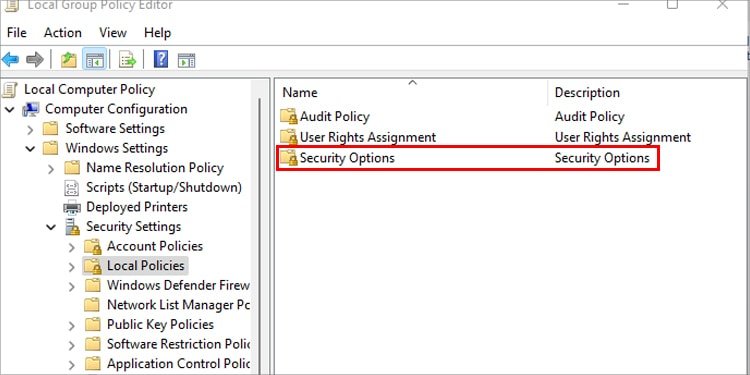This screenshot has height=375, width=750.
Task: Collapse the Security Settings node
Action: (x=51, y=227)
